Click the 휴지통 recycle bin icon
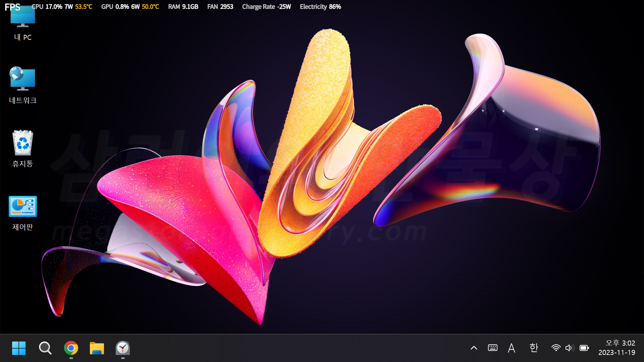 pyautogui.click(x=22, y=148)
